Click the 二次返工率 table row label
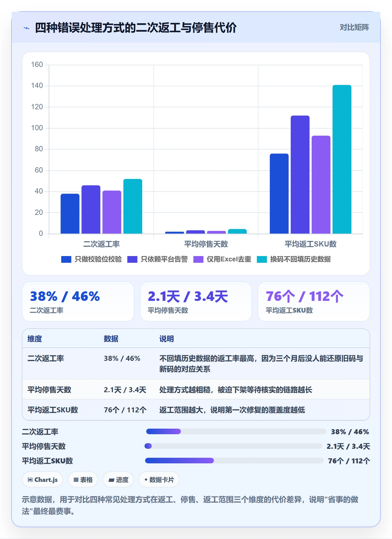 click(x=46, y=358)
